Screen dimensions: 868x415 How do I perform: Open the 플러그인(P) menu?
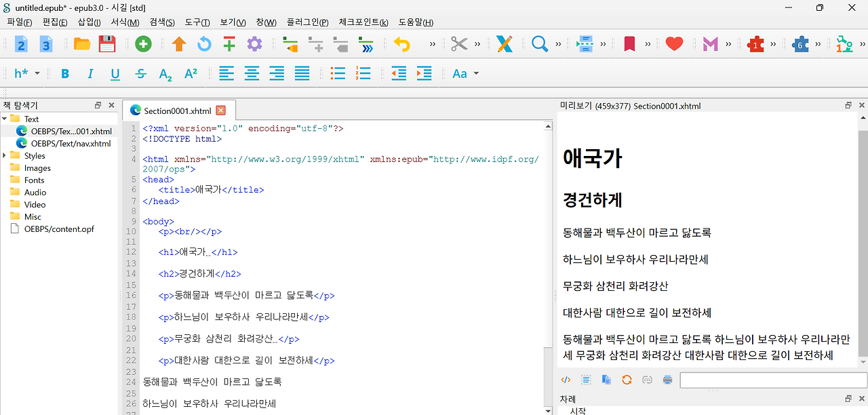pos(308,22)
